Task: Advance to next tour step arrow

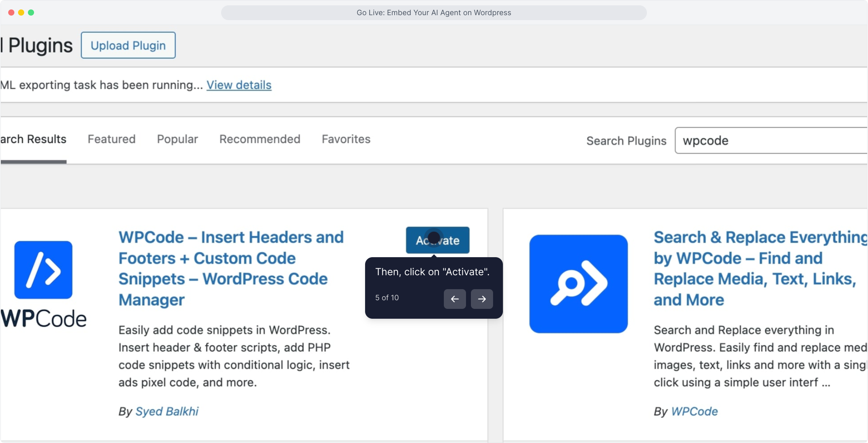Action: coord(482,299)
